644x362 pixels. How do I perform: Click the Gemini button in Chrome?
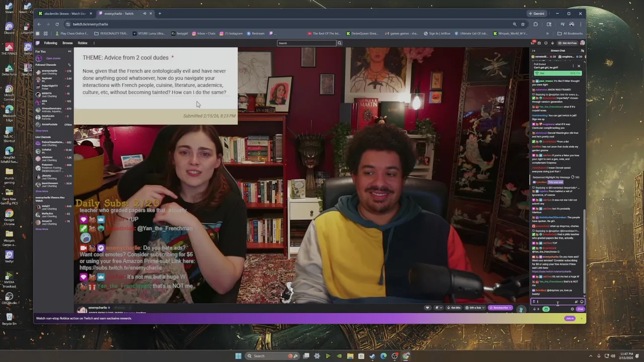[537, 14]
